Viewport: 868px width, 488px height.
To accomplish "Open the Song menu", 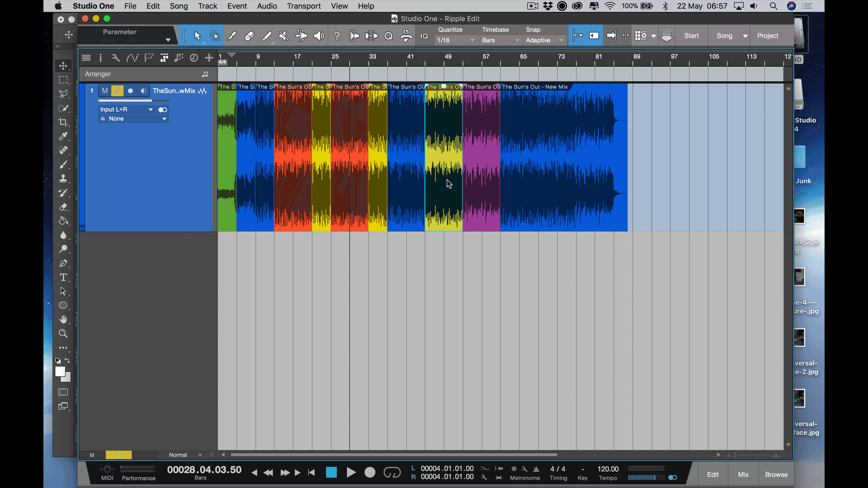I will click(x=179, y=6).
